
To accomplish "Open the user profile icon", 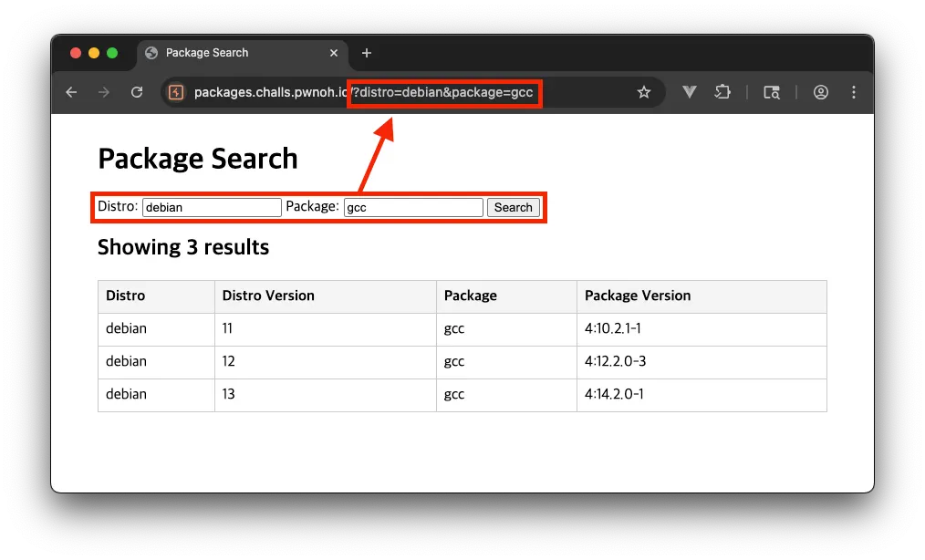I will [821, 92].
